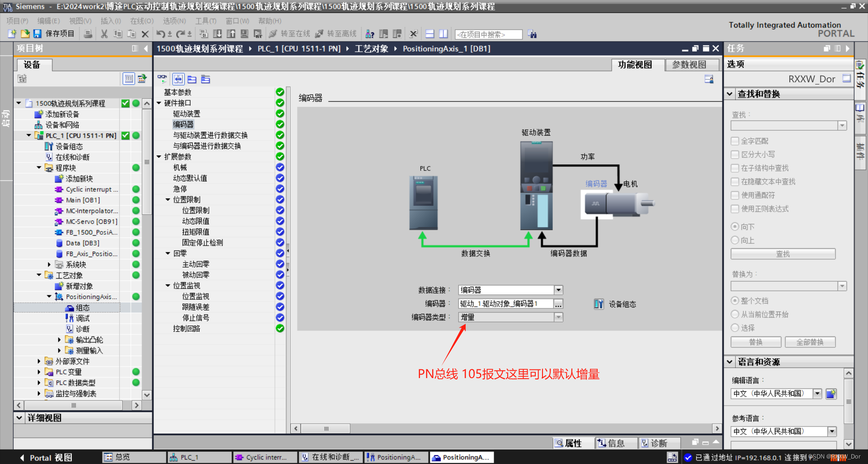Image resolution: width=868 pixels, height=464 pixels.
Task: Click project tree overview icon
Action: pos(129,79)
